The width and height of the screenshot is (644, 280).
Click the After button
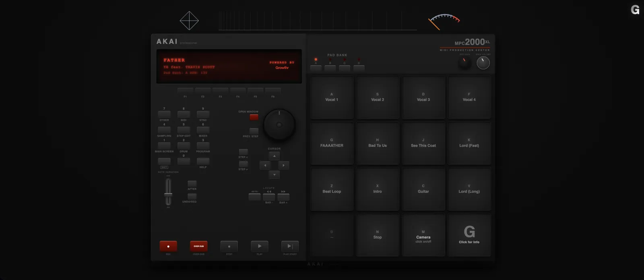(x=192, y=184)
